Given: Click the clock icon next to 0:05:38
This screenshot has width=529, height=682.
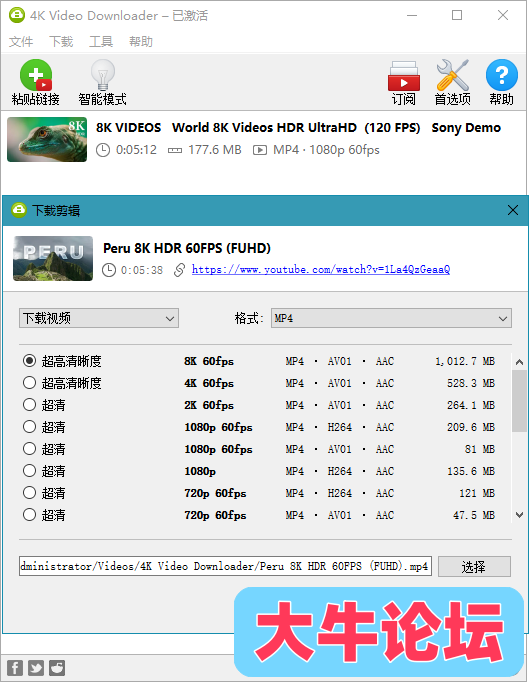Looking at the screenshot, I should (x=109, y=270).
